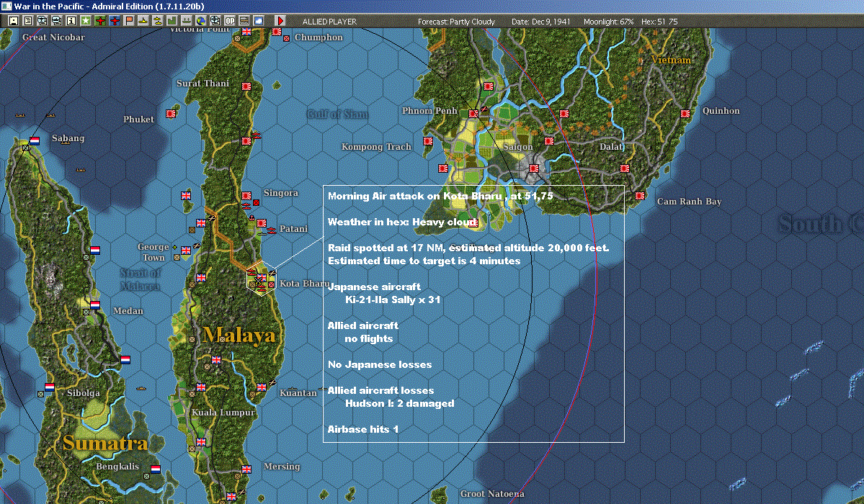Screen dimensions: 864x504
Task: Select Japanese base flag at Cam Ranh Bay
Action: (x=640, y=196)
